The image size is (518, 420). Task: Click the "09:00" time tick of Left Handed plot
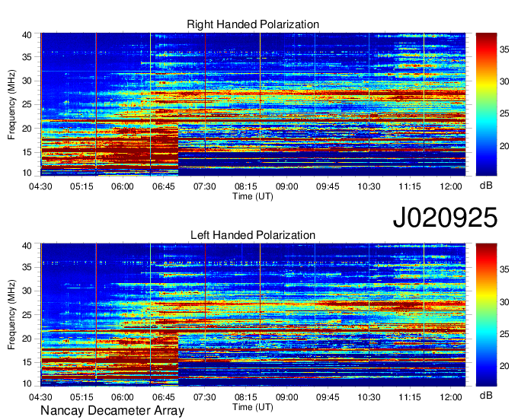coord(286,397)
